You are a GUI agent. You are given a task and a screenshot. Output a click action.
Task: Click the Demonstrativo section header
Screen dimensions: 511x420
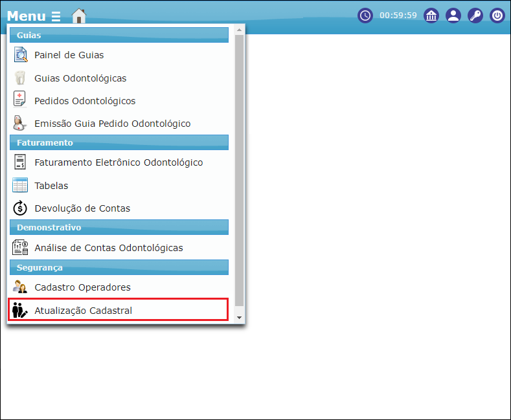coord(119,227)
